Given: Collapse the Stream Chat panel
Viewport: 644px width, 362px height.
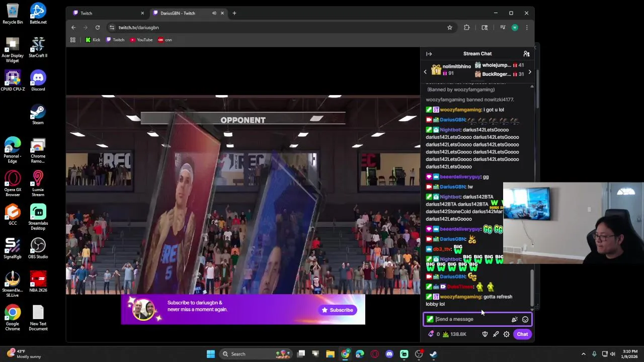Looking at the screenshot, I should pyautogui.click(x=429, y=54).
